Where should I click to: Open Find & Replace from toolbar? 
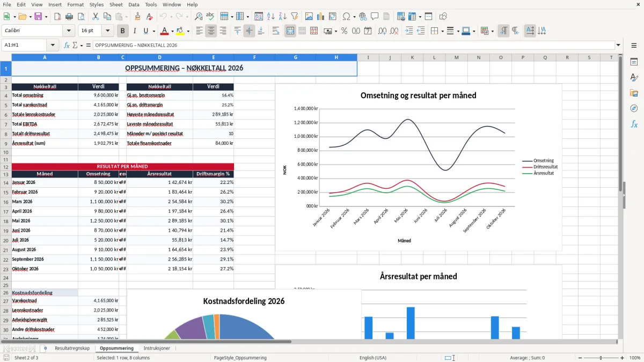[x=199, y=17]
